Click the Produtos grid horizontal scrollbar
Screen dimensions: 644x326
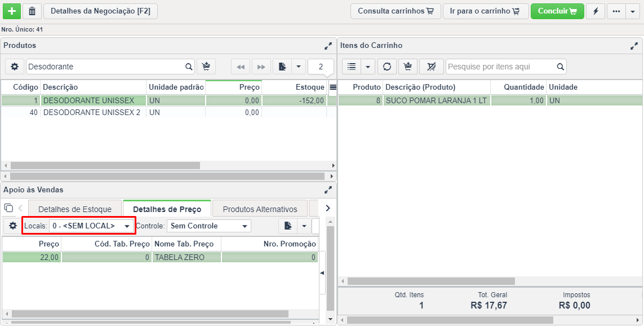point(105,165)
